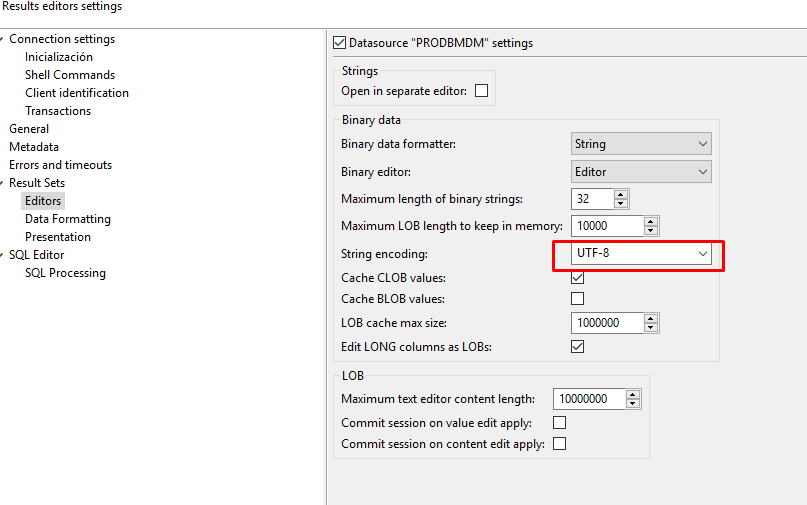Viewport: 807px width, 505px height.
Task: Select General in settings tree
Action: 29,129
